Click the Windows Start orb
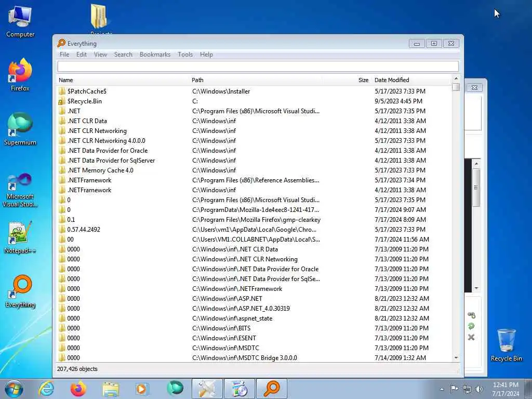The height and width of the screenshot is (399, 532). [14, 389]
